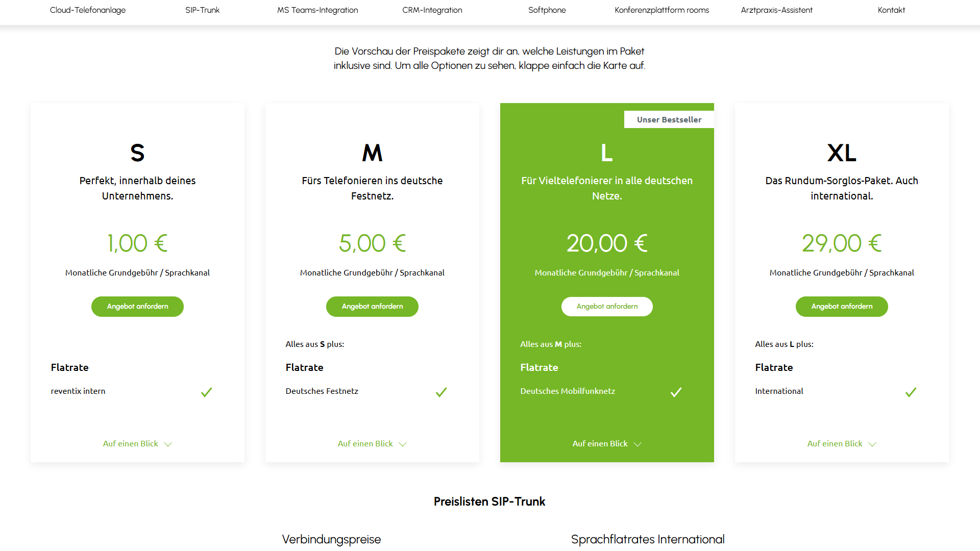Open CRM-Integration in the top navigation
Image resolution: width=980 pixels, height=551 pixels.
point(432,10)
